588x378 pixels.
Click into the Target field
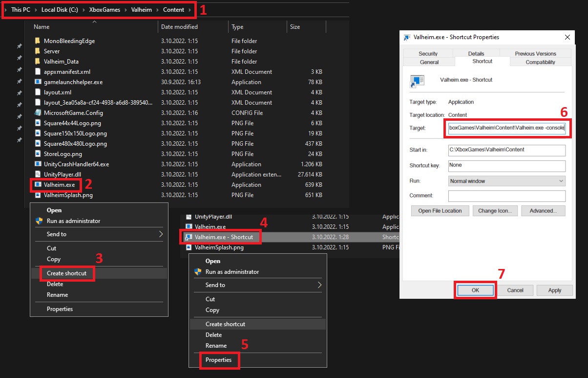(507, 128)
